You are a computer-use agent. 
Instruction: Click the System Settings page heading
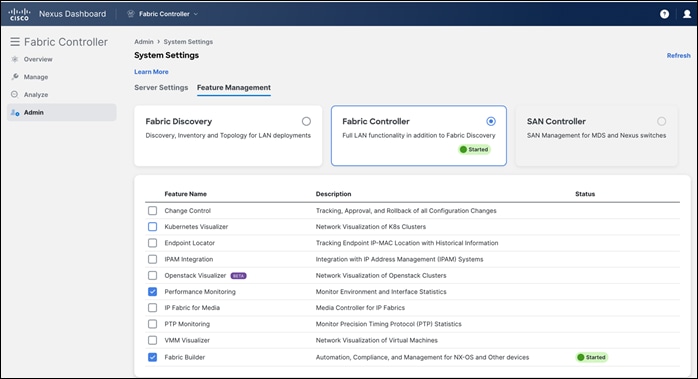[166, 55]
